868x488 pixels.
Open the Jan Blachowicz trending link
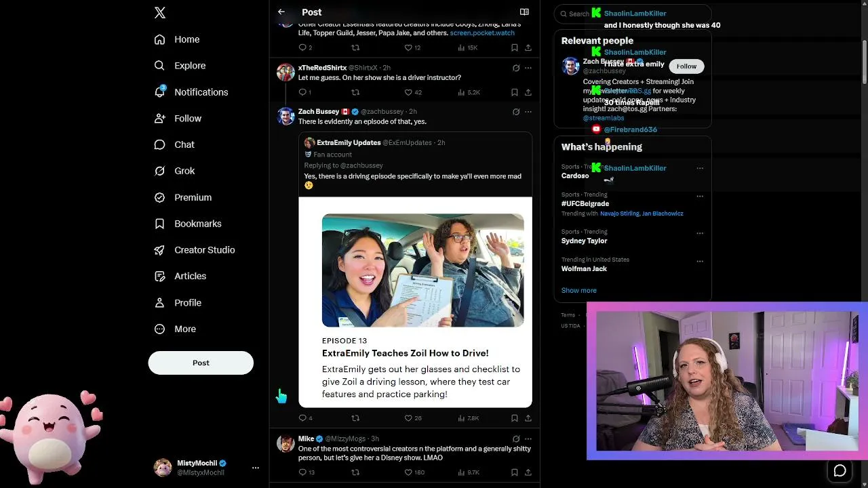663,213
